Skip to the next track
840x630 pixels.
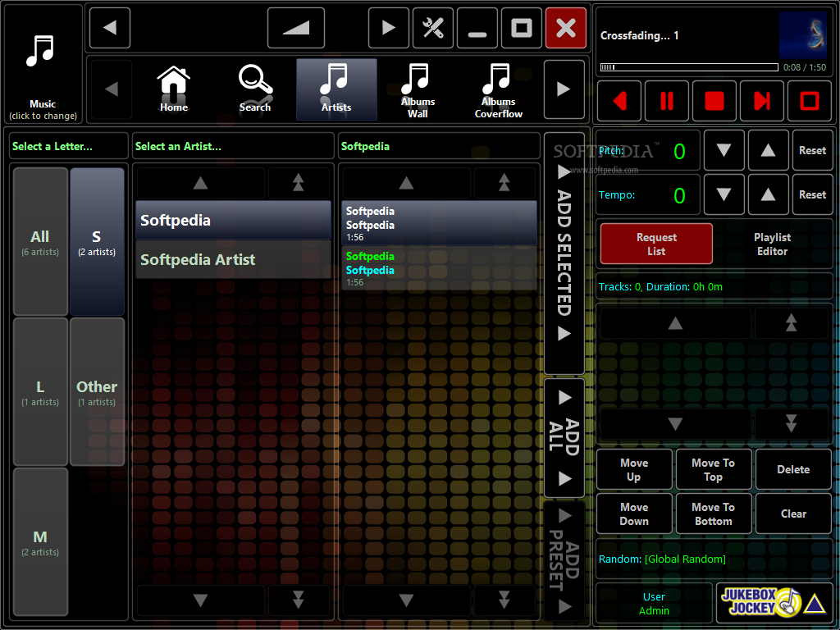click(x=762, y=101)
